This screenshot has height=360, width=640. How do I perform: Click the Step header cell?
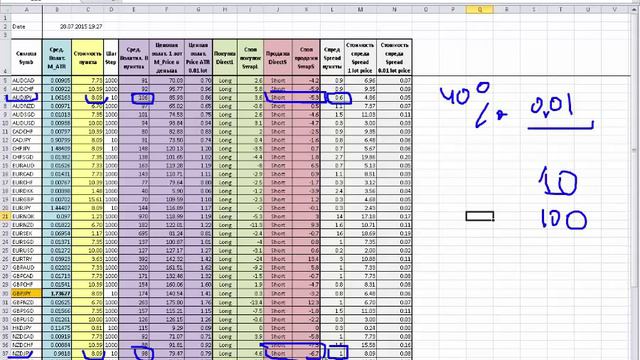(x=111, y=58)
